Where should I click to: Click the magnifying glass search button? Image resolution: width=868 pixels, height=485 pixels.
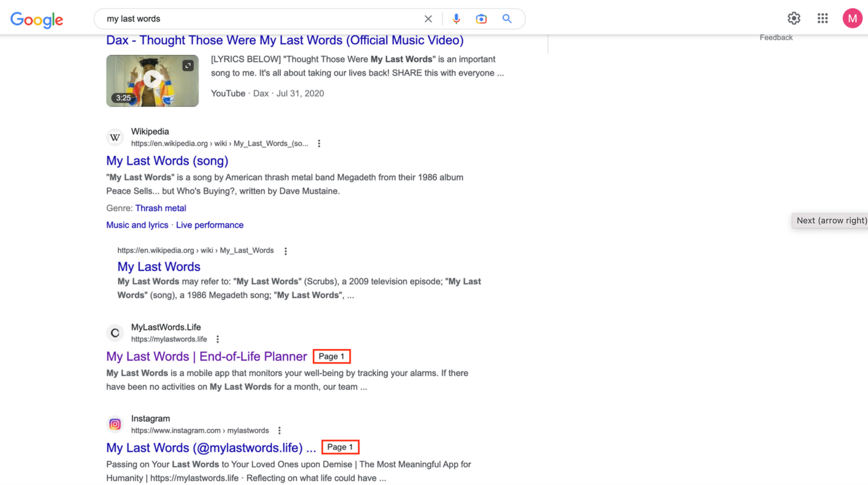(507, 19)
